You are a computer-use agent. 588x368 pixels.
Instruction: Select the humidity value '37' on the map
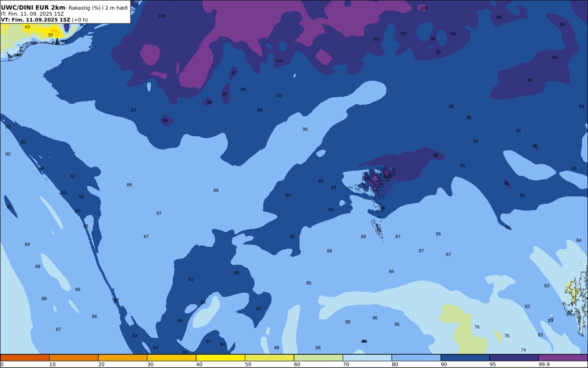coord(51,35)
